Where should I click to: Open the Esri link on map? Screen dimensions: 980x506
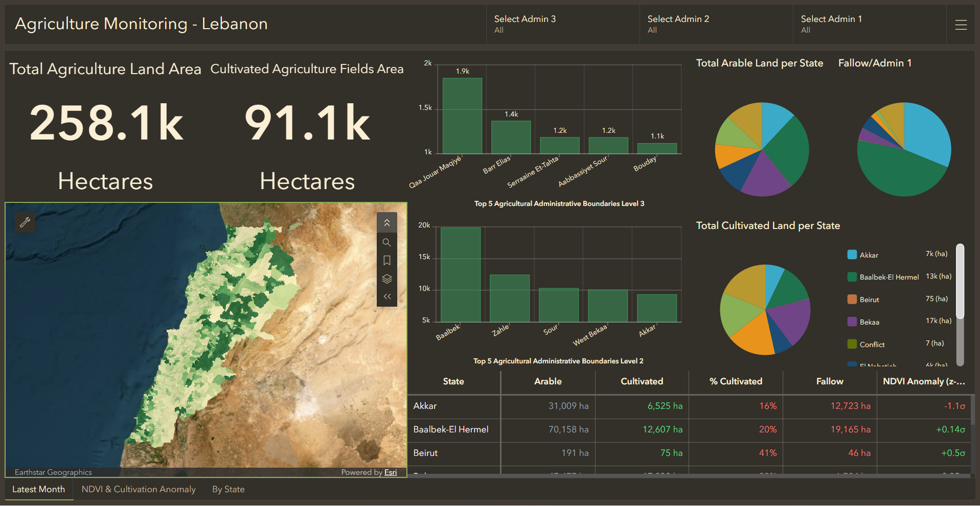pyautogui.click(x=391, y=472)
